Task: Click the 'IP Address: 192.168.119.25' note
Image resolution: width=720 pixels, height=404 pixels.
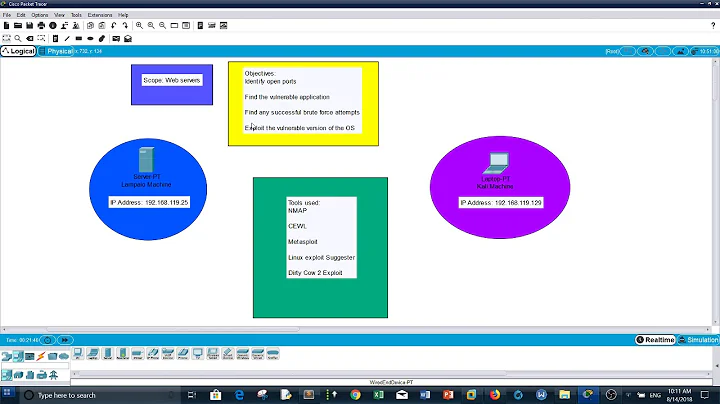Action: 149,202
